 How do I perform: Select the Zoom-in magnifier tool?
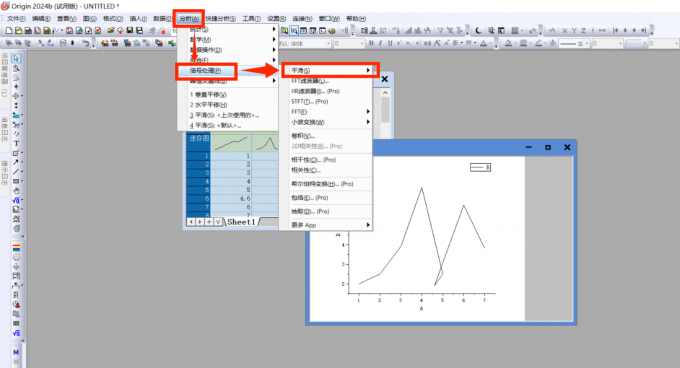[16, 68]
